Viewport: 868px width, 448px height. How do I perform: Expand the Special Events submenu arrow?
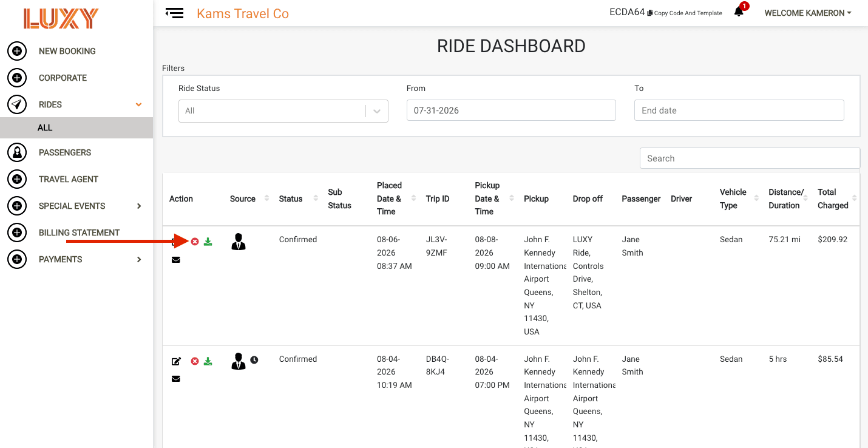(x=139, y=206)
